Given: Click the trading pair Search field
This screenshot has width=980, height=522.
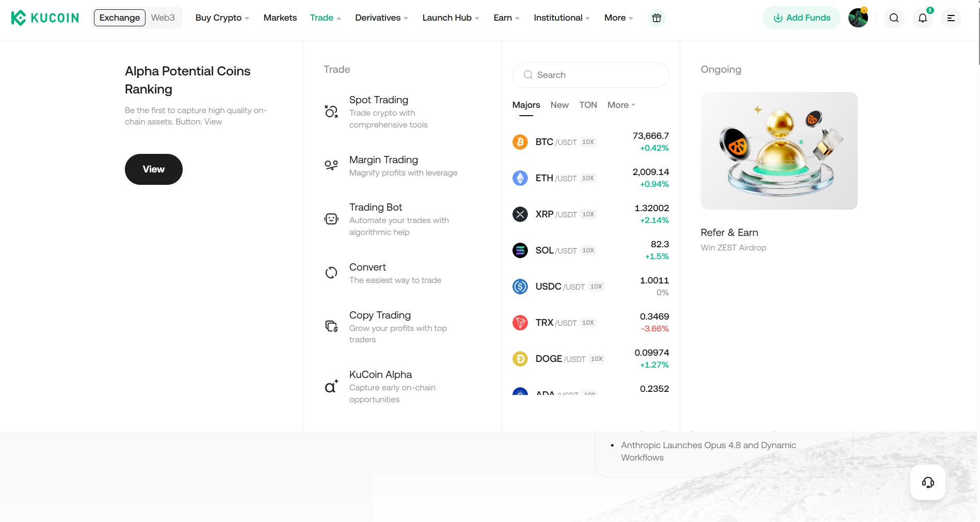Looking at the screenshot, I should point(591,75).
